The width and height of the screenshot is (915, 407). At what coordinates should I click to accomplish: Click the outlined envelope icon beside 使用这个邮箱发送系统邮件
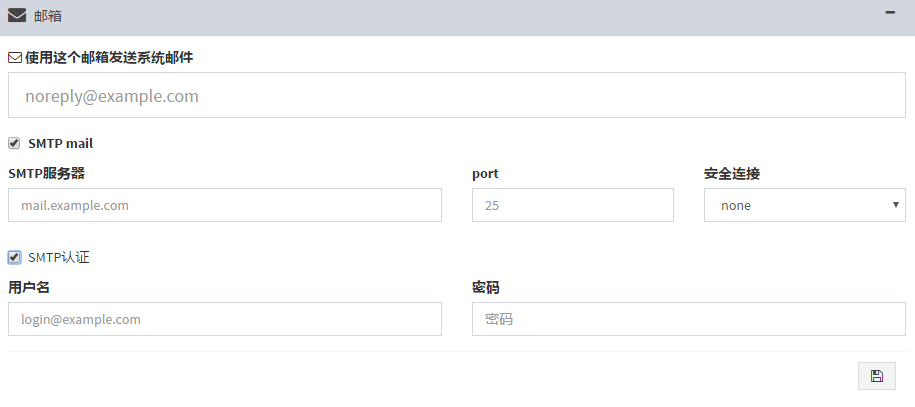click(15, 58)
